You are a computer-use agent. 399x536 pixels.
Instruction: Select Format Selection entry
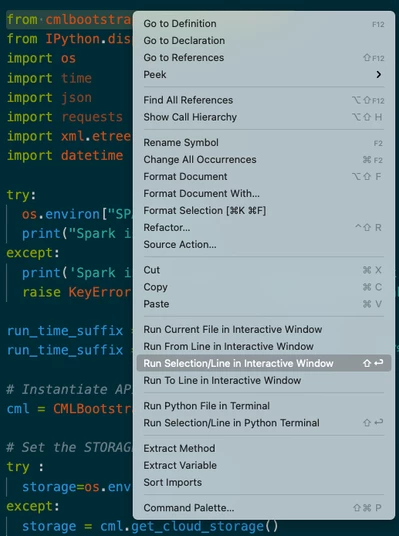pyautogui.click(x=264, y=211)
